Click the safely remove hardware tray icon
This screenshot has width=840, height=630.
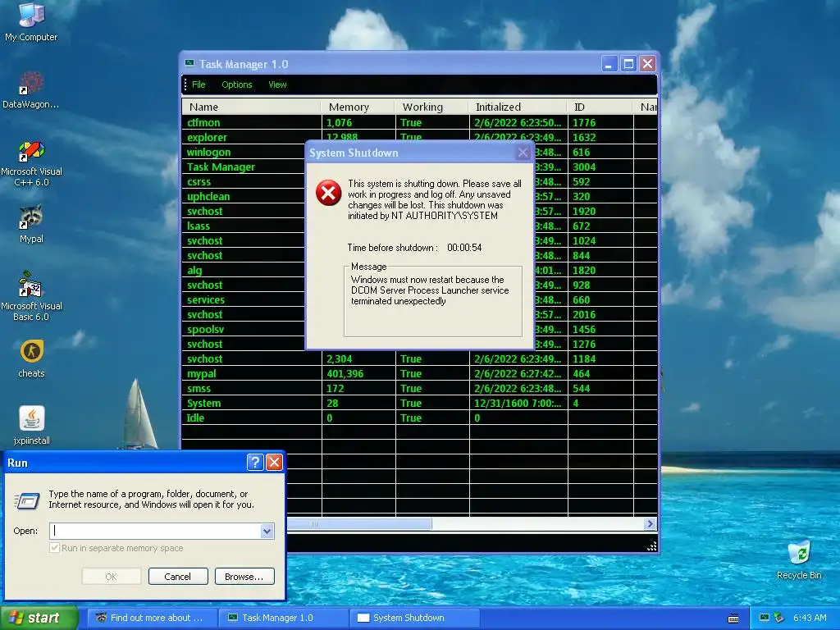[779, 618]
